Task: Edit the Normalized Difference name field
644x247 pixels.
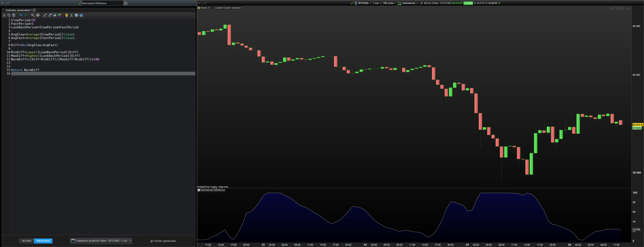Action: point(102,3)
